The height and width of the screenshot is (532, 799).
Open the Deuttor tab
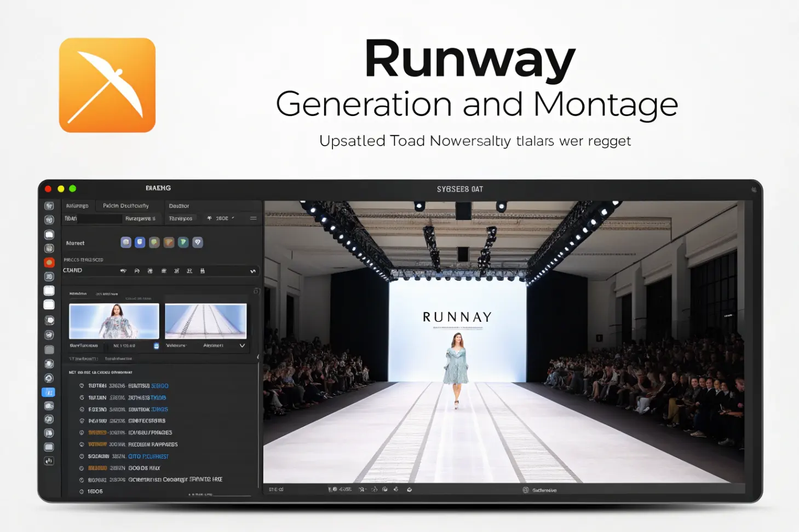[179, 206]
